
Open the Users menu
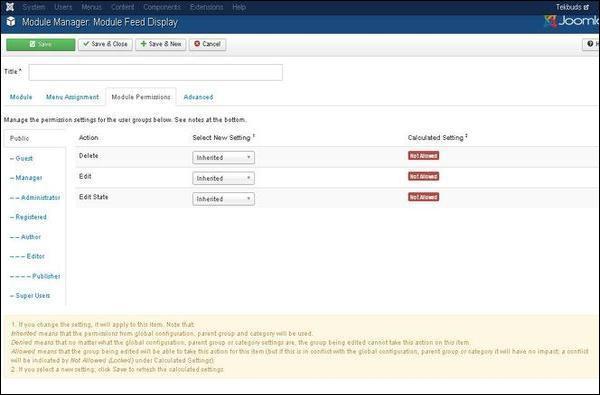[63, 7]
